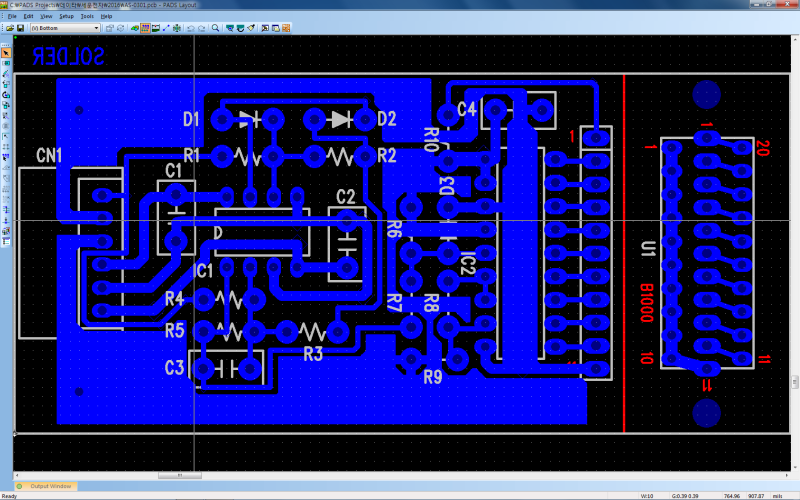The image size is (800, 500).
Task: Open the ECO Toolbar diagonal-line icon
Action: click(166, 28)
